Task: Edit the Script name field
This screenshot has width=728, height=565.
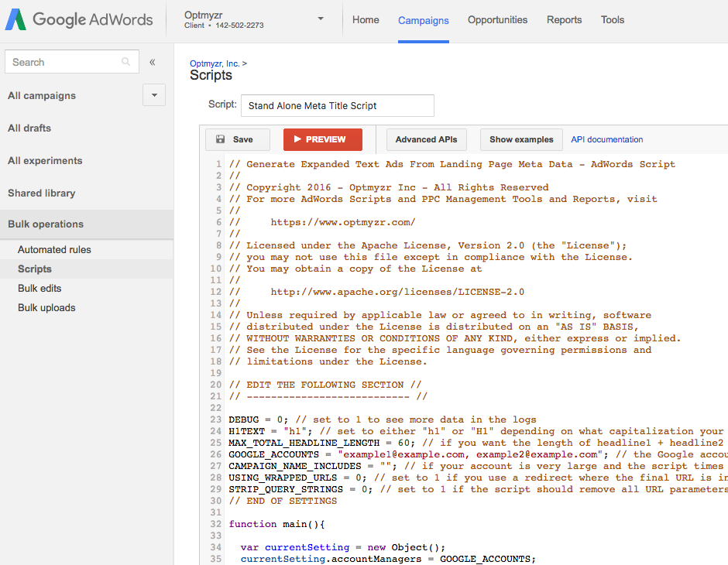Action: tap(338, 106)
